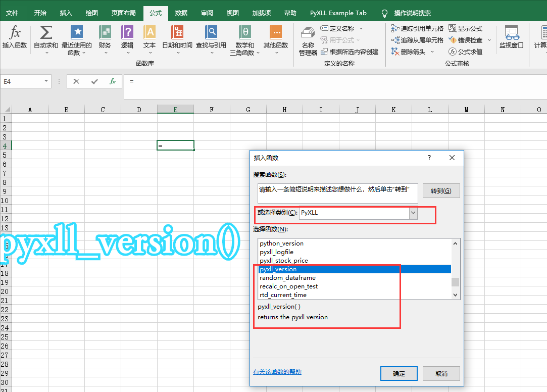Screen dimensions: 547x392
Task: Open the Financial (财务) functions icon
Action: coord(105,39)
